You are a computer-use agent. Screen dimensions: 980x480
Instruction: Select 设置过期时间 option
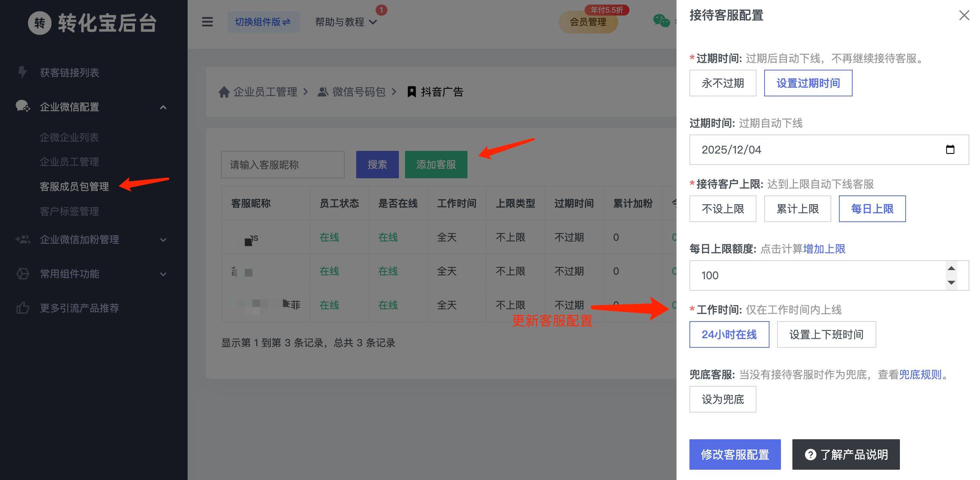tap(808, 83)
